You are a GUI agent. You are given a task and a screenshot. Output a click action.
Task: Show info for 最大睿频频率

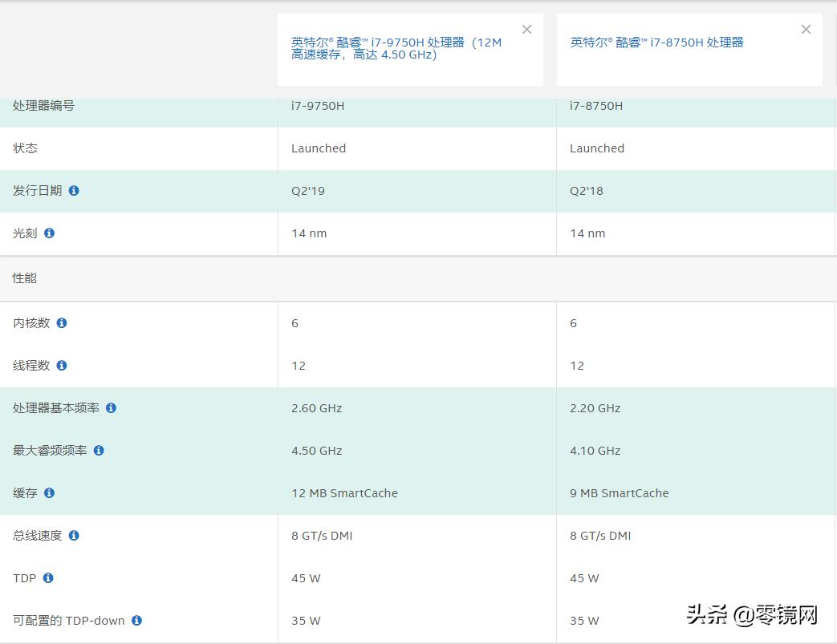(99, 451)
